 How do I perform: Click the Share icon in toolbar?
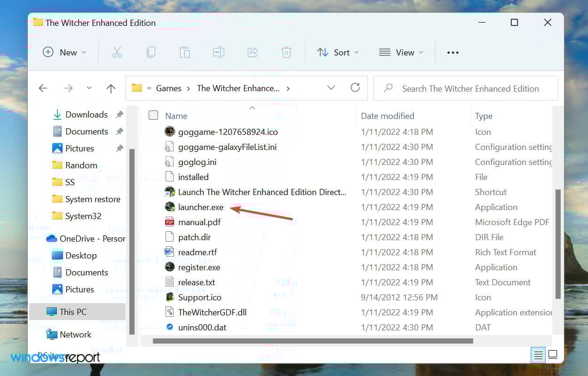pos(253,52)
